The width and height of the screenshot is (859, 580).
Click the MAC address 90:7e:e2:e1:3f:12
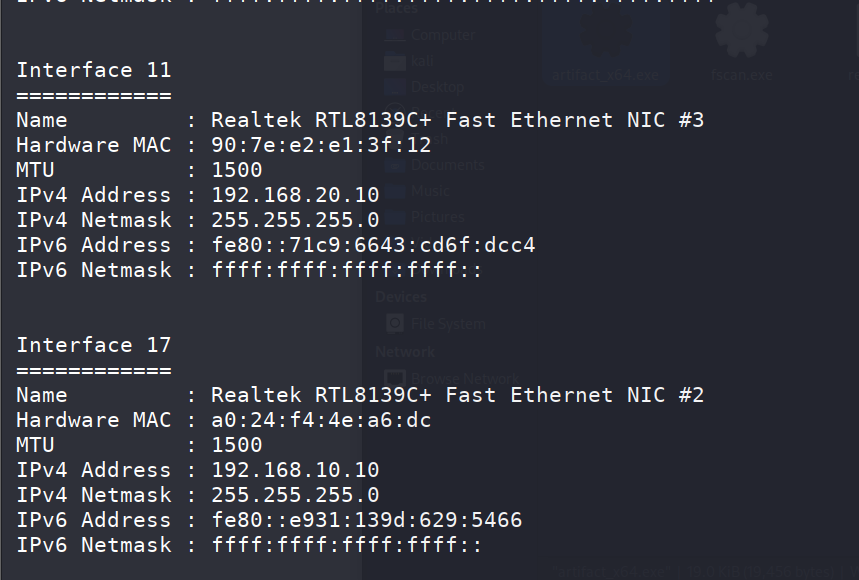click(x=321, y=145)
